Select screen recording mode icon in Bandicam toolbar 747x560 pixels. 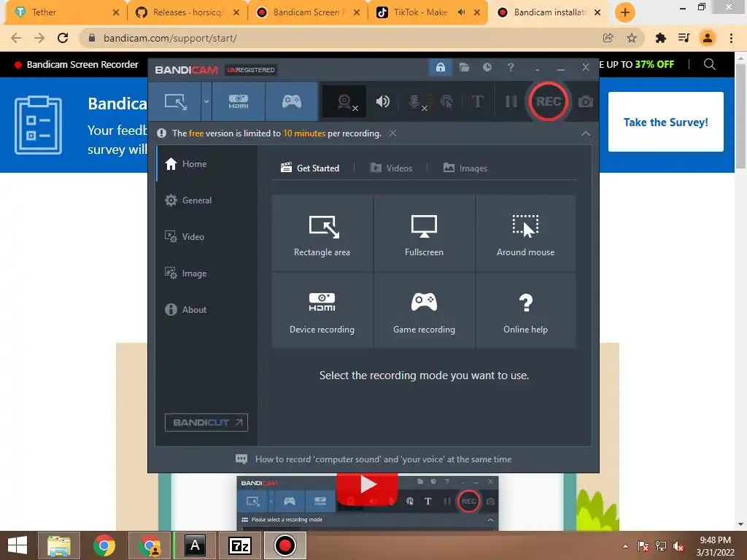pos(175,101)
